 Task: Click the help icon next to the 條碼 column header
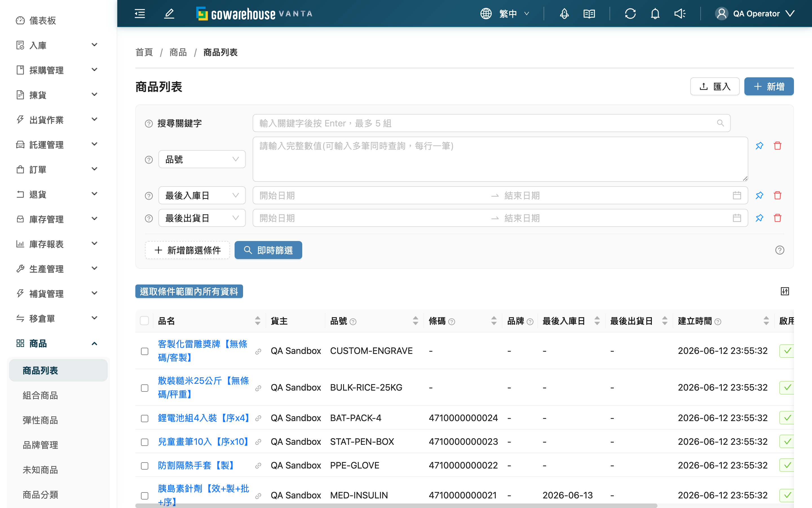click(452, 322)
